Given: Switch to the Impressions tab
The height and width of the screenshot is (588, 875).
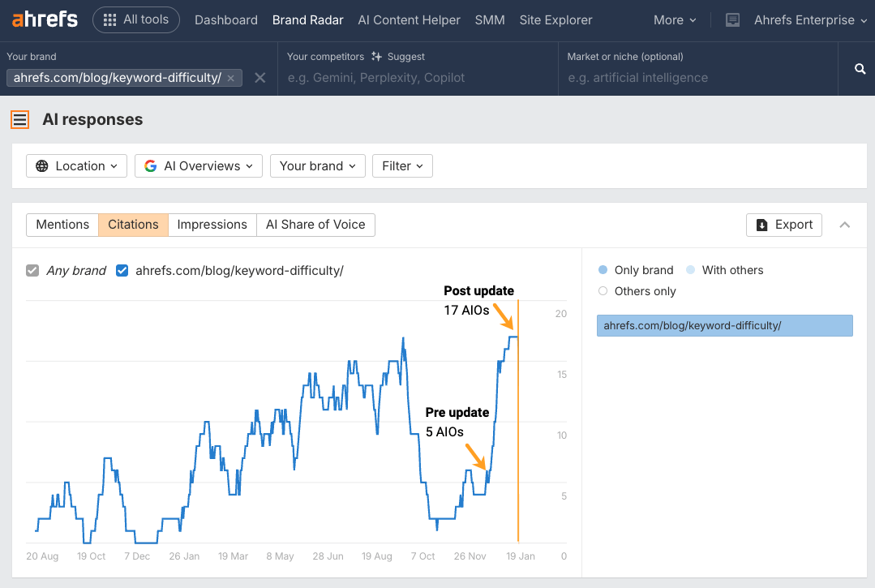Looking at the screenshot, I should tap(212, 225).
